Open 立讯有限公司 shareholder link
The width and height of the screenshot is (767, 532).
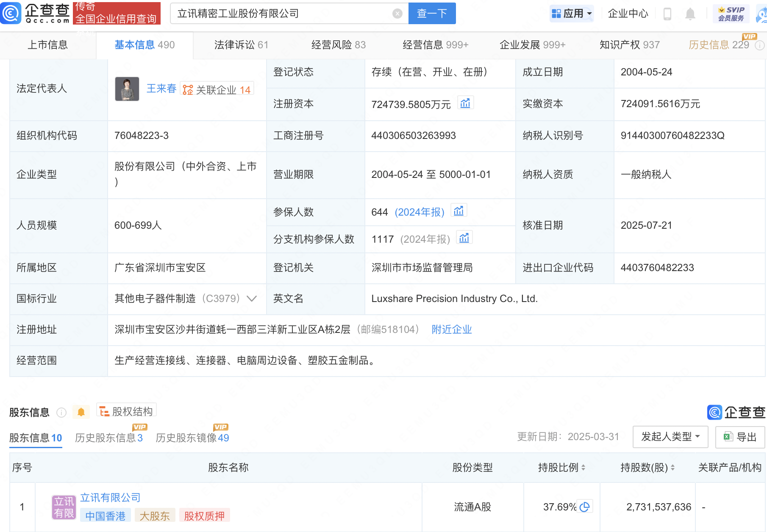[110, 498]
